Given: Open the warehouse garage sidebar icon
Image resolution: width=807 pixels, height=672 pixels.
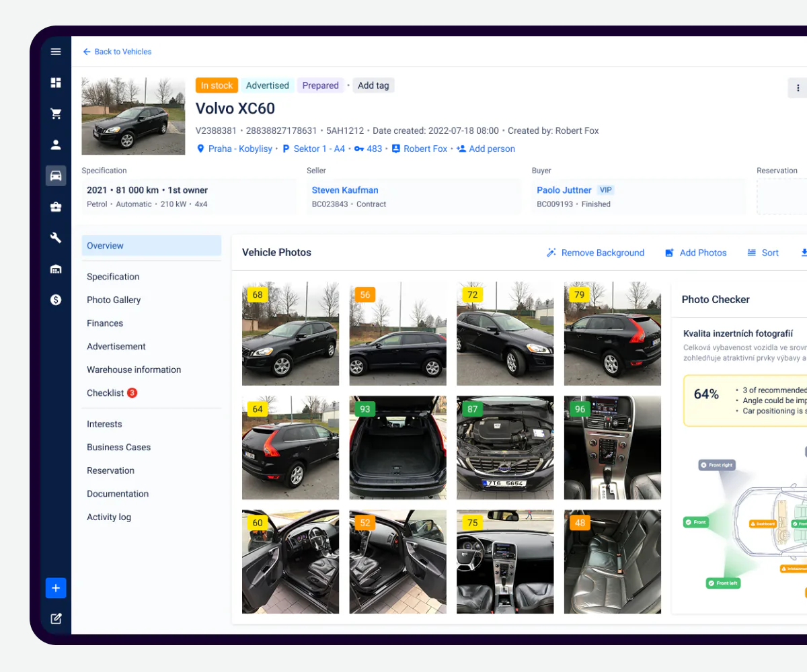Looking at the screenshot, I should pos(56,269).
